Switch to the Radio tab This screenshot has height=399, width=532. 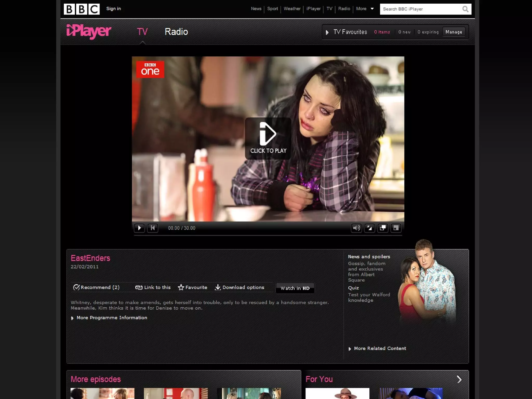point(176,32)
